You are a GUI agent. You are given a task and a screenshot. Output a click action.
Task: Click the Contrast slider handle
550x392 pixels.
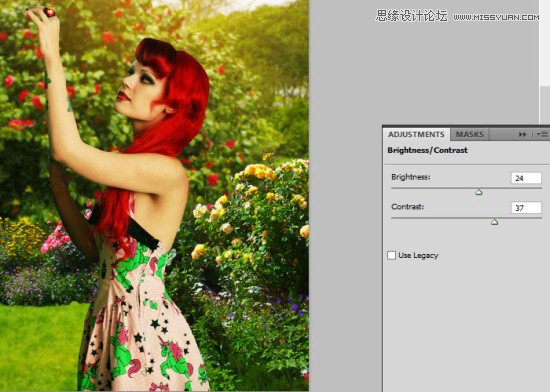[x=494, y=222]
